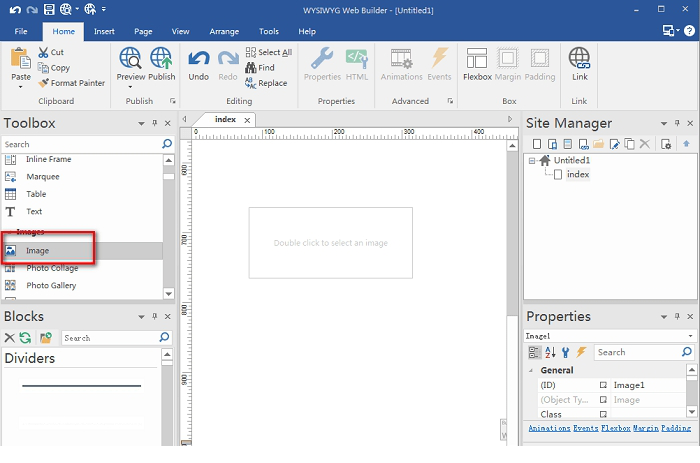
Task: Click the refresh icon in Blocks panel
Action: 25,338
